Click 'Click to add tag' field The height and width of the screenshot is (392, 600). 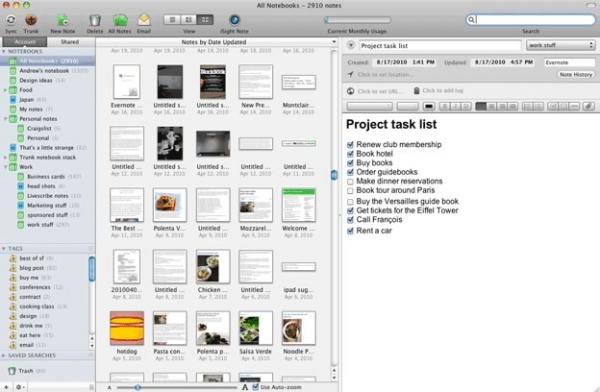[442, 91]
